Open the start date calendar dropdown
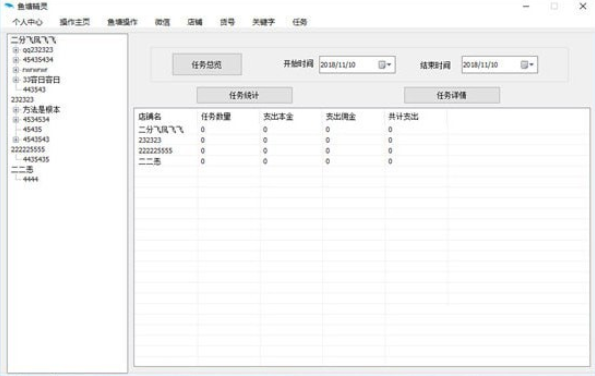The image size is (595, 376). click(385, 65)
